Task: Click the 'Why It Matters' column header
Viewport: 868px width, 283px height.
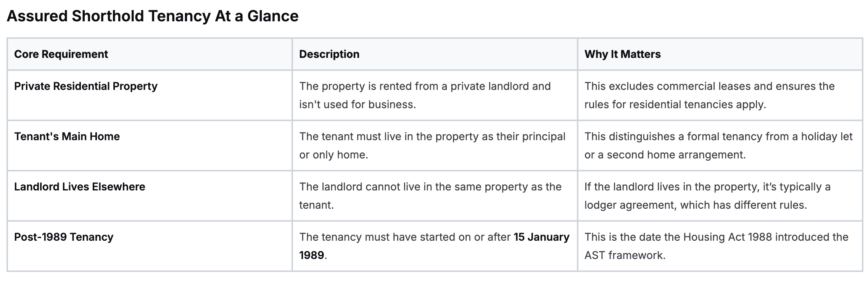Action: 622,54
